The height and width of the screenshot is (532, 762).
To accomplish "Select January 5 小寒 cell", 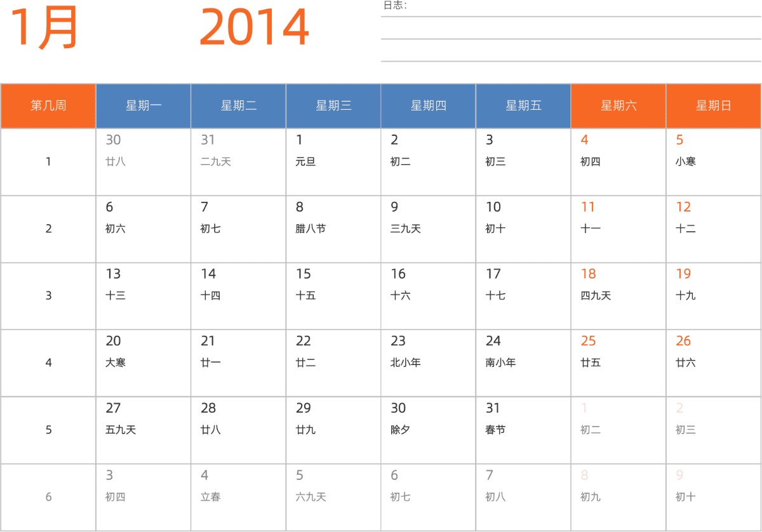I will coord(714,162).
